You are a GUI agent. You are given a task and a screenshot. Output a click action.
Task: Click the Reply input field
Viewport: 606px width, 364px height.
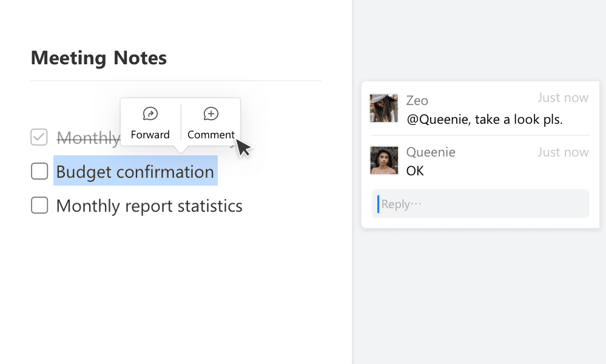click(x=480, y=204)
